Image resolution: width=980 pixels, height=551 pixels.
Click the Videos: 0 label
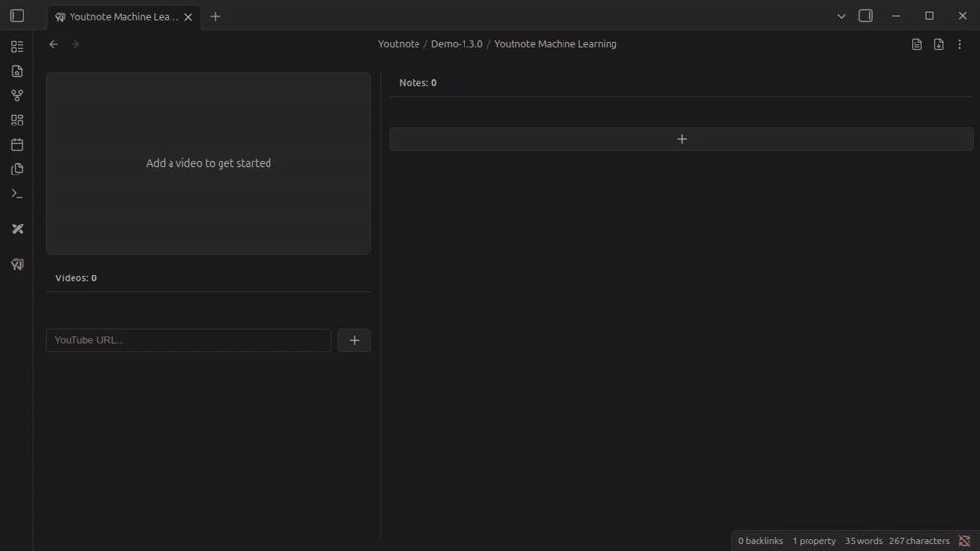75,278
